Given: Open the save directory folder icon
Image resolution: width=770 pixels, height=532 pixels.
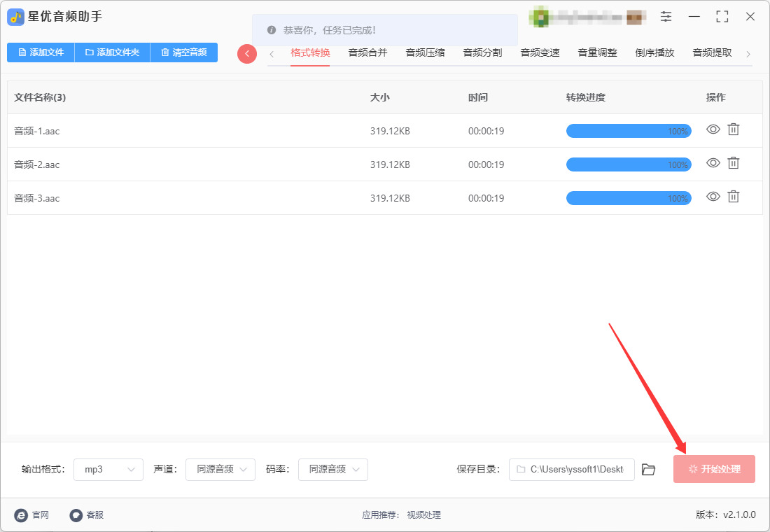Looking at the screenshot, I should tap(648, 470).
